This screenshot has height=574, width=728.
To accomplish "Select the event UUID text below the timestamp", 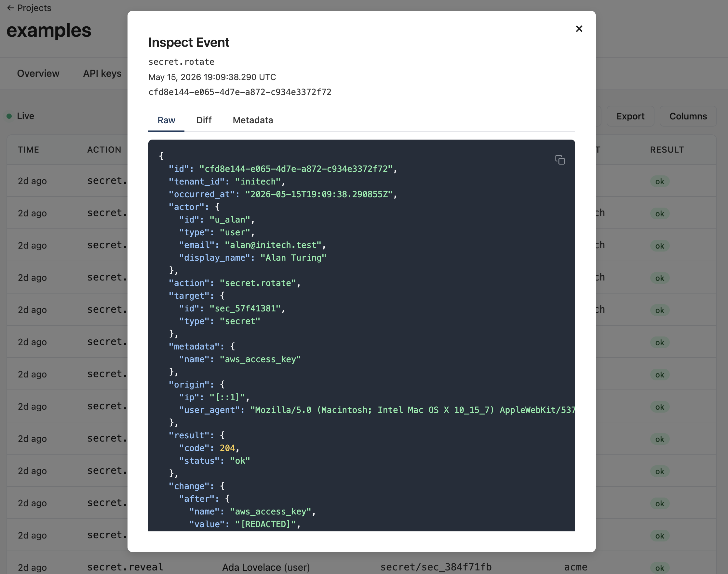I will pyautogui.click(x=240, y=92).
